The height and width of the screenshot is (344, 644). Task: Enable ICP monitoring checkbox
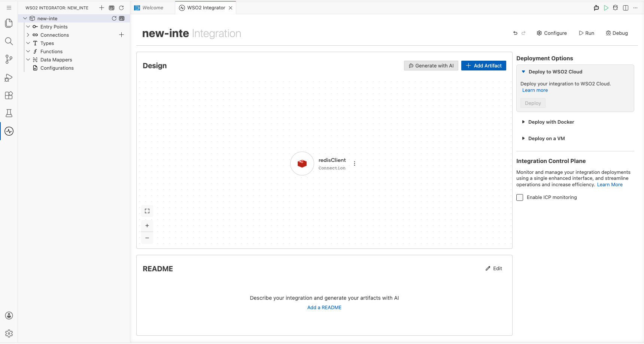coord(520,197)
